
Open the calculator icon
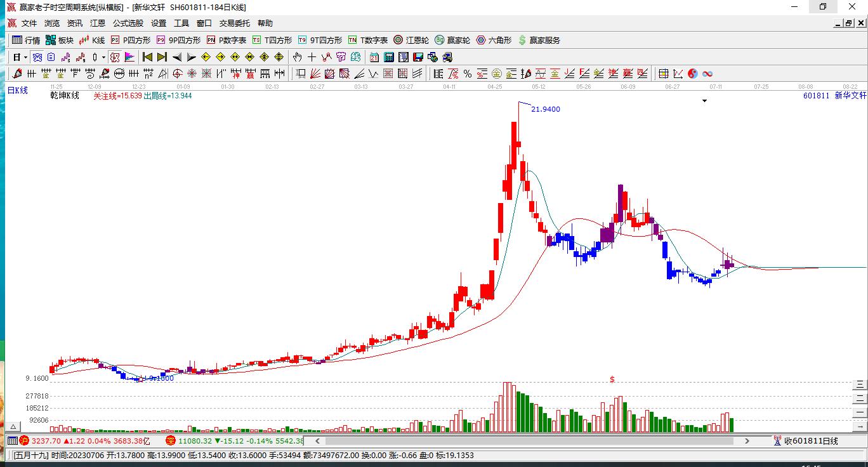point(389,57)
